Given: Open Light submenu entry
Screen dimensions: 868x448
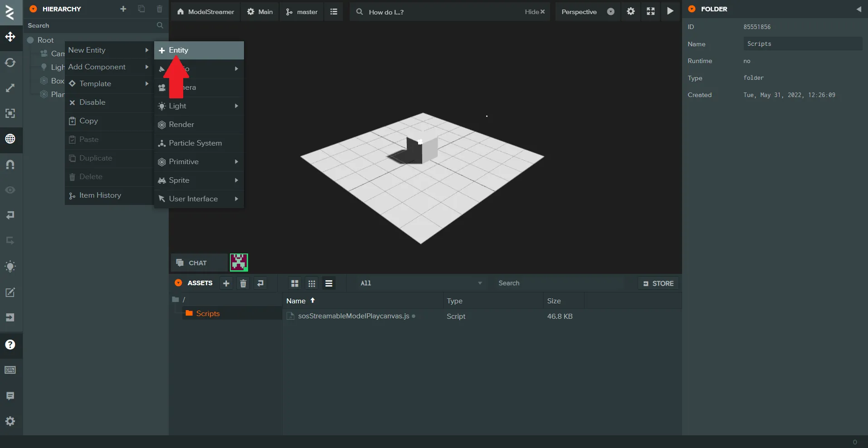Looking at the screenshot, I should coord(199,106).
